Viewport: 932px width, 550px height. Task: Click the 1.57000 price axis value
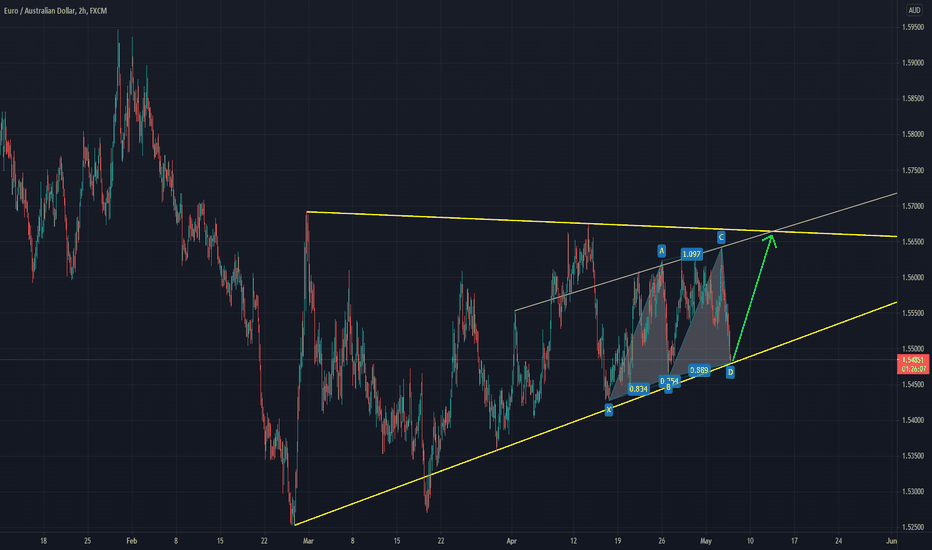(x=913, y=206)
